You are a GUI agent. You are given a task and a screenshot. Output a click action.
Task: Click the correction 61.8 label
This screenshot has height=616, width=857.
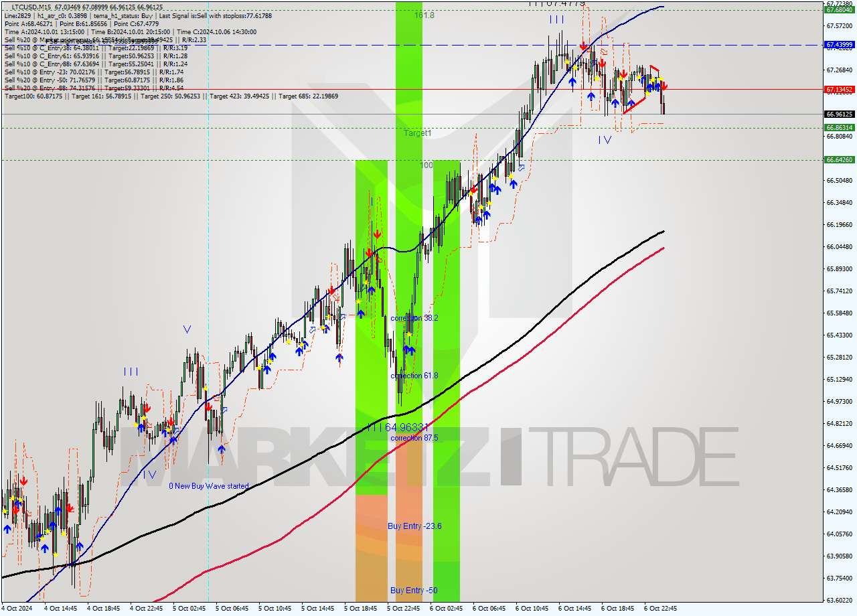(414, 376)
